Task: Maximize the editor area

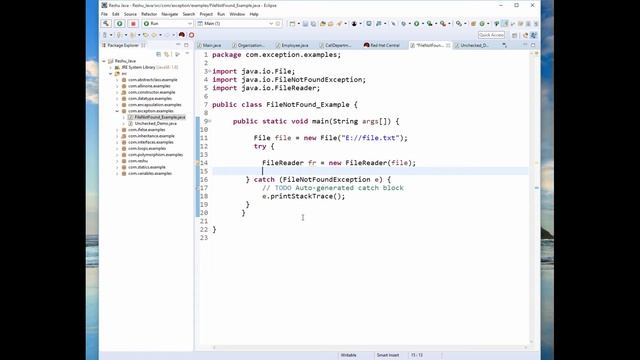Action: coord(533,45)
